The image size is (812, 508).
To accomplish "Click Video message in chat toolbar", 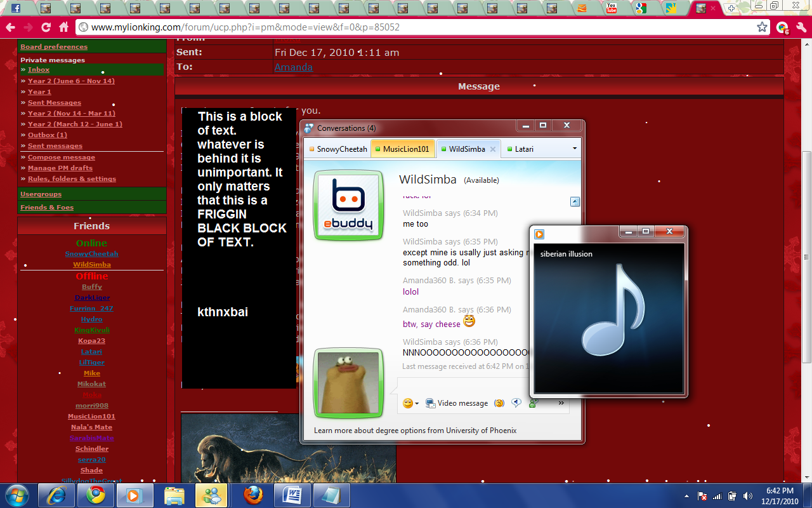I will tap(457, 403).
